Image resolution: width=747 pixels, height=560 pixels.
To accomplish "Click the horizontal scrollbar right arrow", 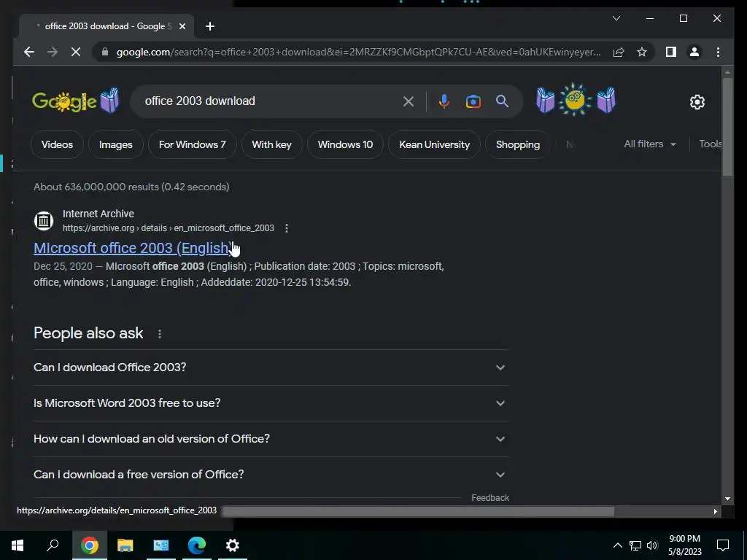I will [715, 511].
